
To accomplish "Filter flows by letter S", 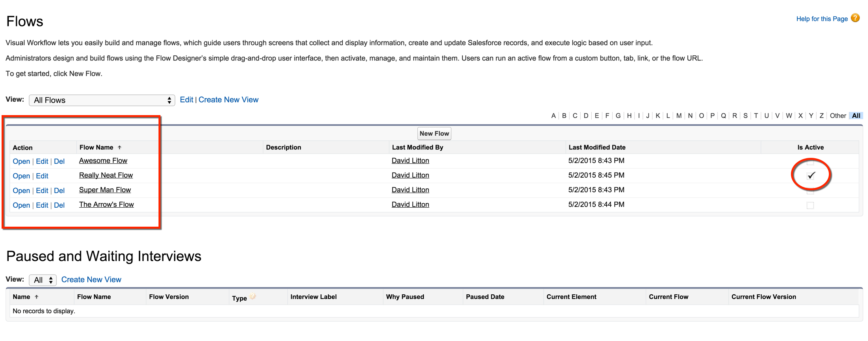I will (x=745, y=116).
